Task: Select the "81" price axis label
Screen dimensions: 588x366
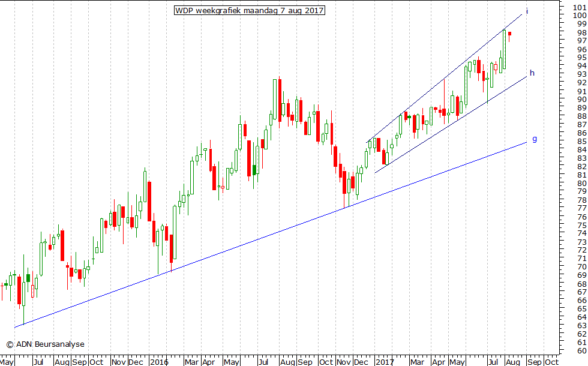Action: 582,175
